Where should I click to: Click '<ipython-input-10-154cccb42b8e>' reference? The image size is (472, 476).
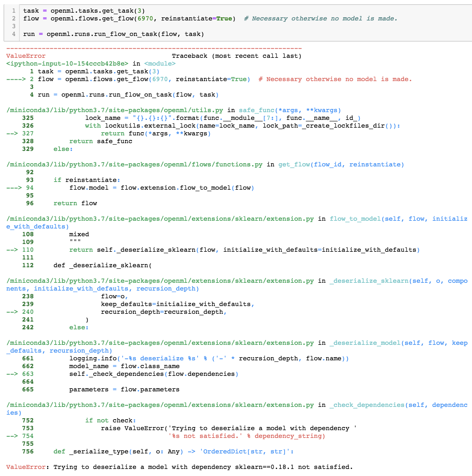click(67, 64)
